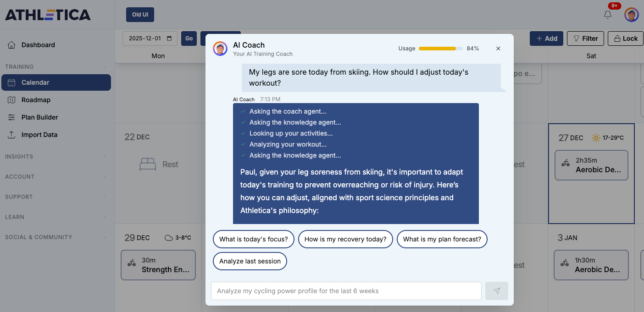Click the cycling icon on 27 Dec workout
The width and height of the screenshot is (644, 312).
point(566,163)
